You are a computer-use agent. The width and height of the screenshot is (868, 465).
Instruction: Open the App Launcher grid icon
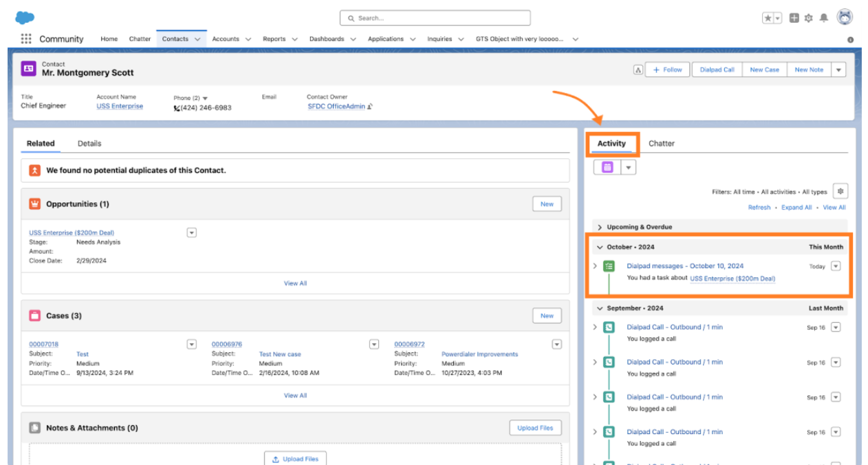pyautogui.click(x=26, y=39)
